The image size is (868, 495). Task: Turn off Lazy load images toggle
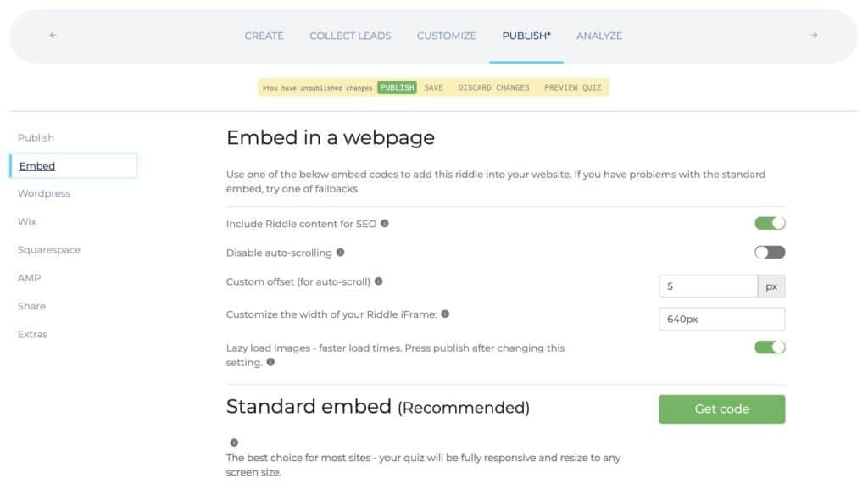(x=770, y=348)
